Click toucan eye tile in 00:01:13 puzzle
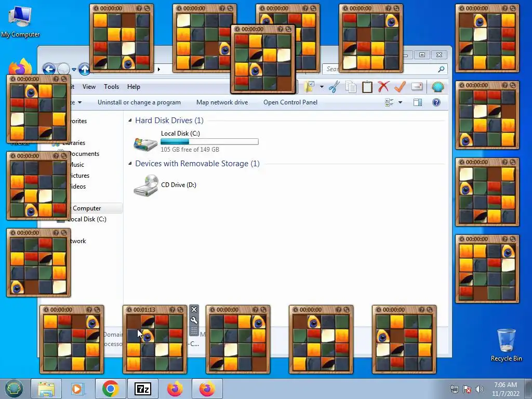 tap(148, 336)
